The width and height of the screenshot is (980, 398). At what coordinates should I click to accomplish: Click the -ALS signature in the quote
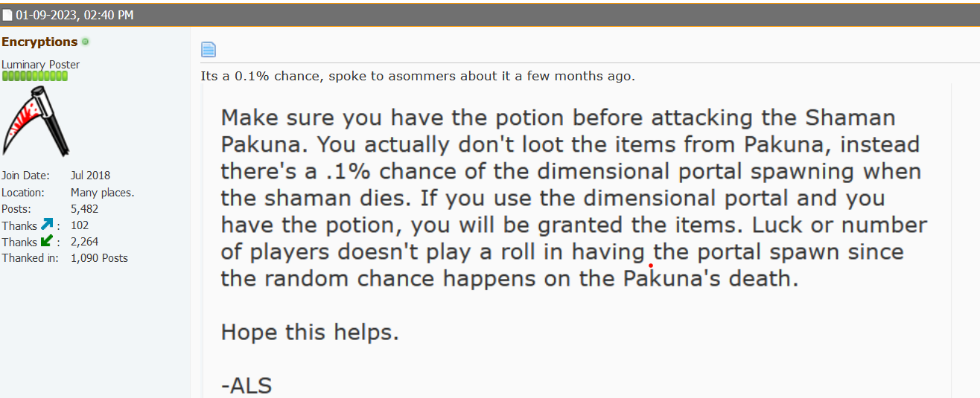246,385
